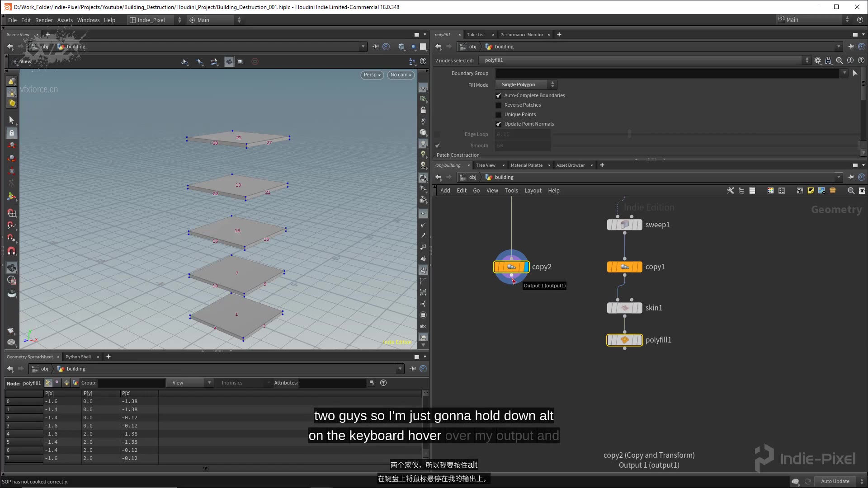The image size is (868, 488).
Task: Click the Add node button
Action: tap(445, 190)
